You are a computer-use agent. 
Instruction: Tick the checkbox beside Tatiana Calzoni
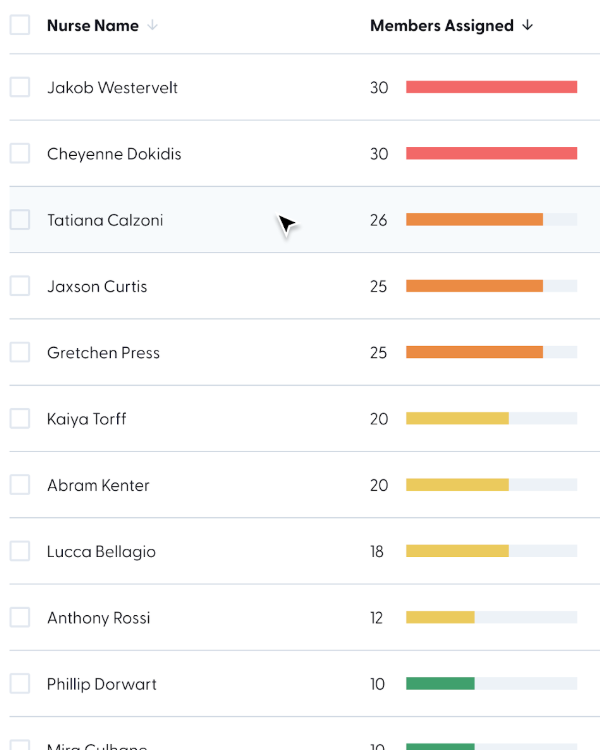[x=20, y=220]
